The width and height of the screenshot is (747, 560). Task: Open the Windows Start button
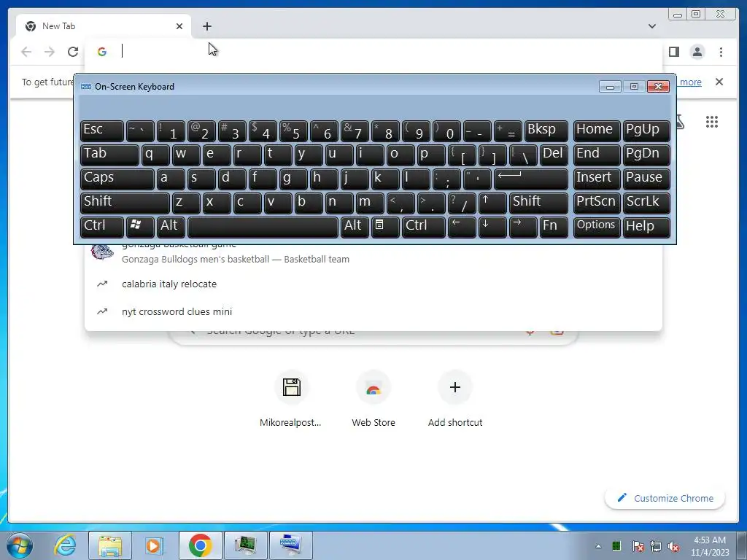point(19,545)
